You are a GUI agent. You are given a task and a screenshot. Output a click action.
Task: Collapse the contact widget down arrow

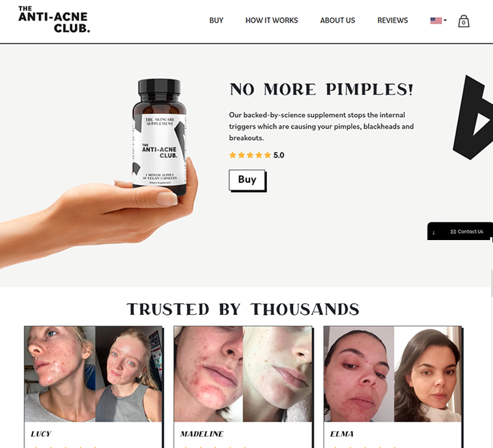point(433,232)
